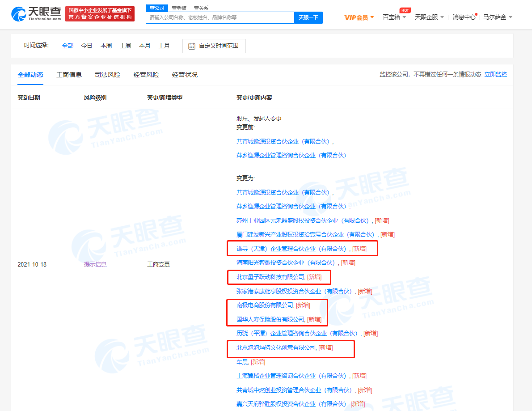Open 历骁（平潭）企业管理咨询合伙企业 link
This screenshot has width=532, height=411.
297,333
